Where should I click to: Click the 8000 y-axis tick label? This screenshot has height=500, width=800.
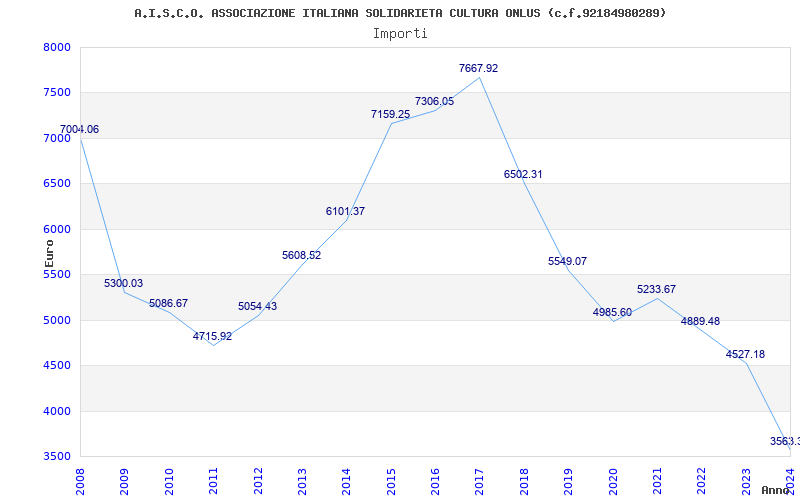tap(57, 47)
